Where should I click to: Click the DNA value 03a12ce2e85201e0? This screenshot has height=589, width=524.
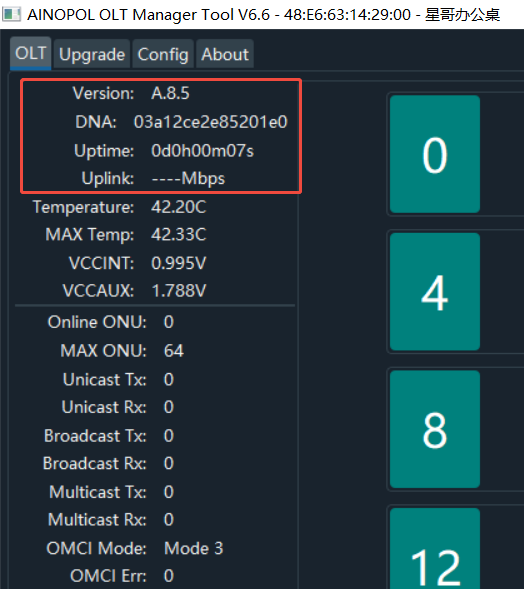[x=211, y=122]
